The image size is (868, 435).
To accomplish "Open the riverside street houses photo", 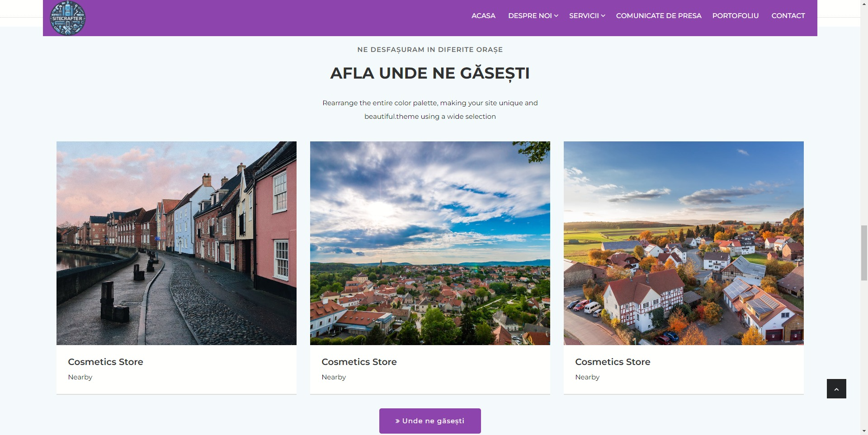I will pyautogui.click(x=176, y=243).
